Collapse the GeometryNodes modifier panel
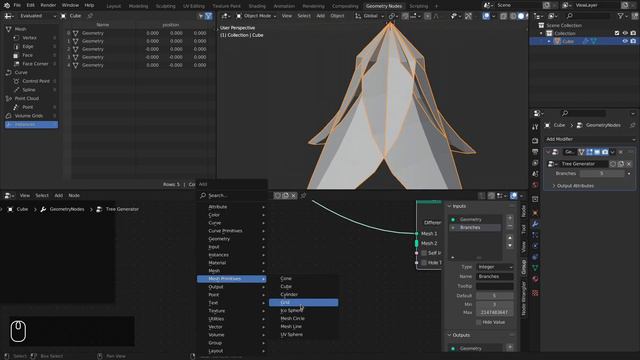This screenshot has width=640, height=360. (x=548, y=152)
